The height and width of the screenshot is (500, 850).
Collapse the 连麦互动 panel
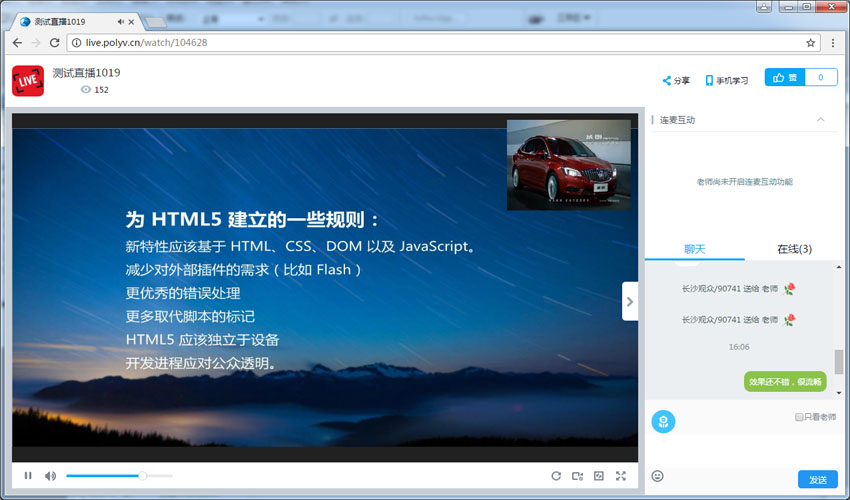820,120
